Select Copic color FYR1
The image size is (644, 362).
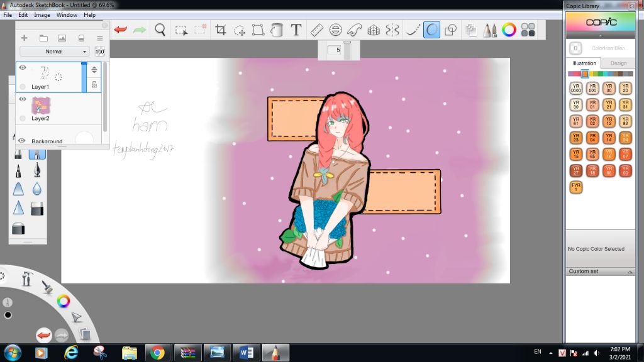pos(576,187)
